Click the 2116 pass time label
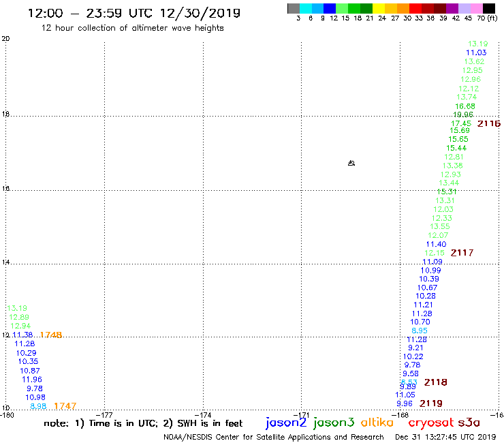The height and width of the screenshot is (443, 504). pyautogui.click(x=489, y=123)
